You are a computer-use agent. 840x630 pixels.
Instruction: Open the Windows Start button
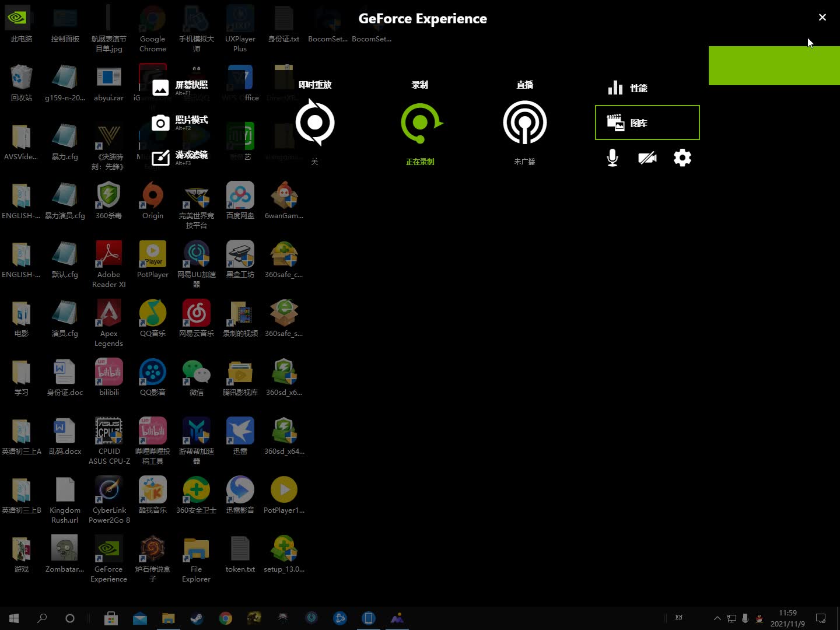pos(14,618)
